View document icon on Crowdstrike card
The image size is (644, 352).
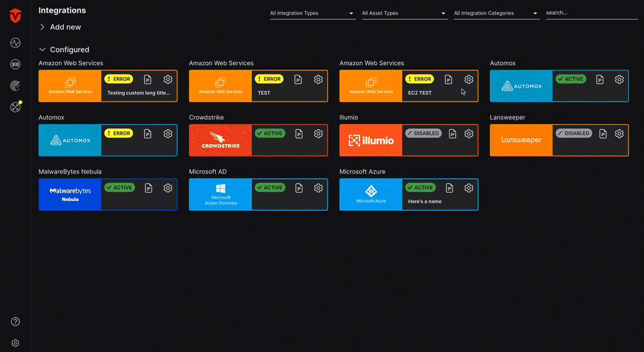299,134
